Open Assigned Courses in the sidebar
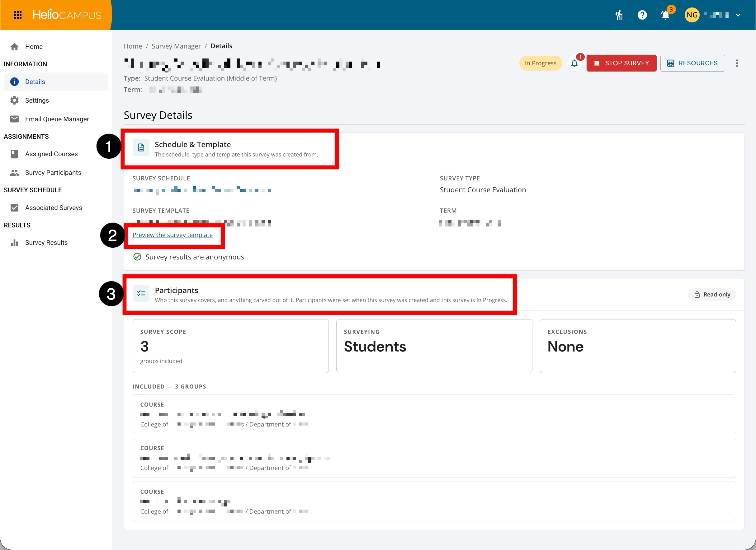 click(56, 154)
